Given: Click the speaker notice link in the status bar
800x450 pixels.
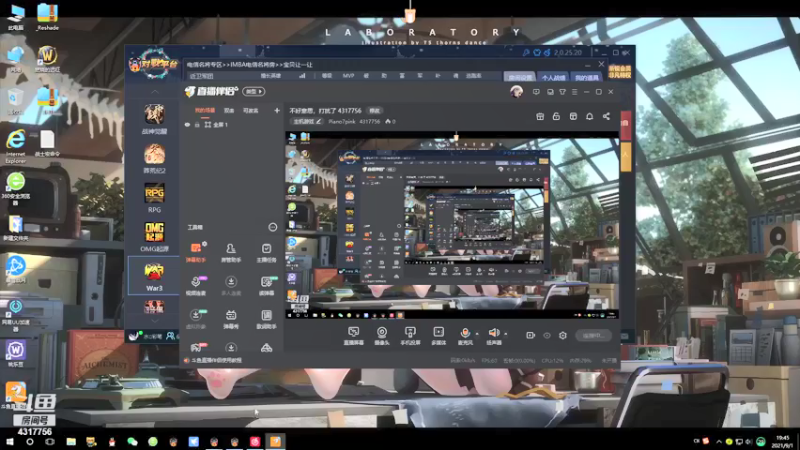Looking at the screenshot, I should [x=214, y=360].
